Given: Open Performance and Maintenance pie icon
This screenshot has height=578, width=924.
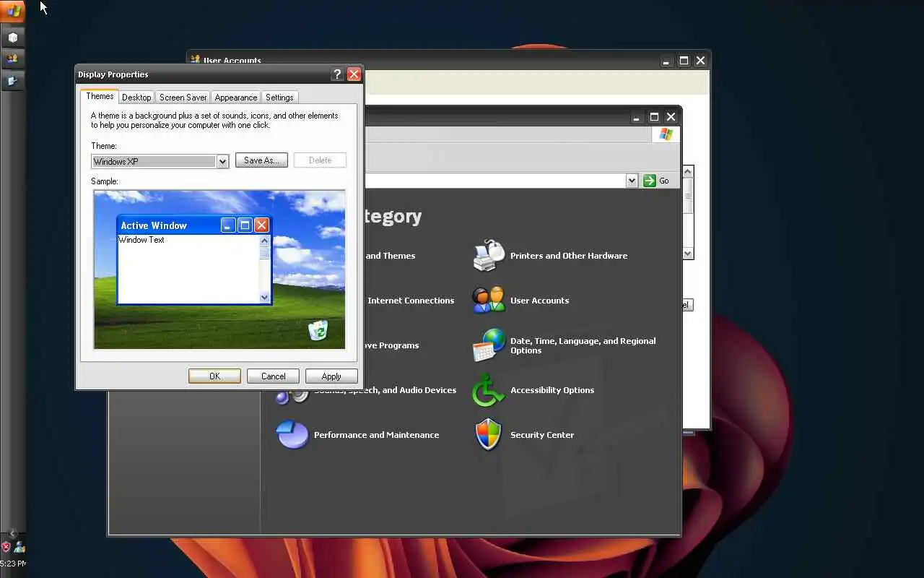Looking at the screenshot, I should [x=292, y=434].
